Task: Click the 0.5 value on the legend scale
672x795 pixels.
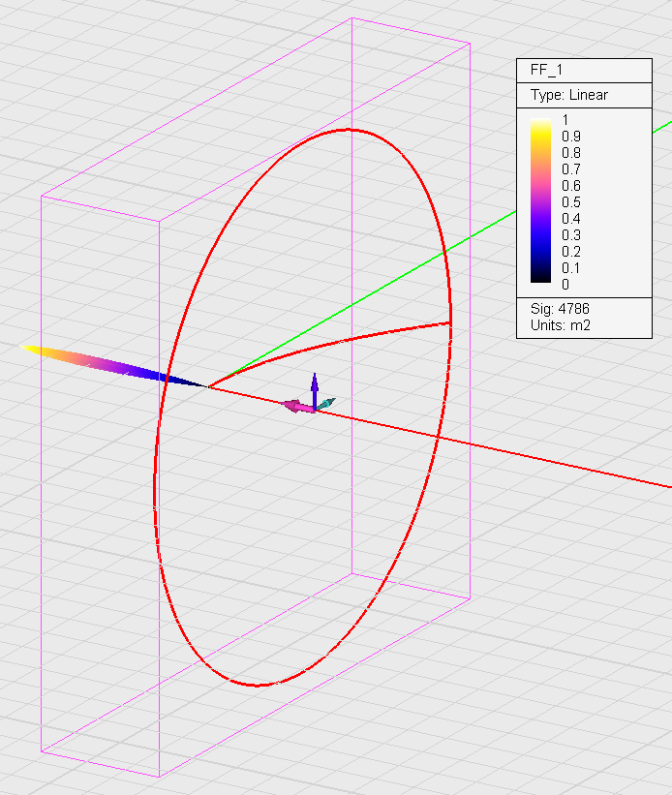Action: (570, 202)
